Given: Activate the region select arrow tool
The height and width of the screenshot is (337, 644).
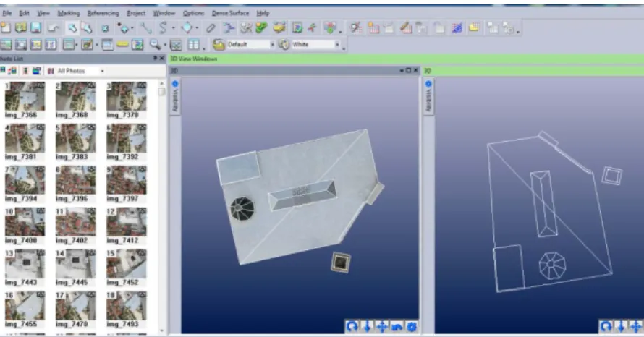Looking at the screenshot, I should pyautogui.click(x=87, y=28).
